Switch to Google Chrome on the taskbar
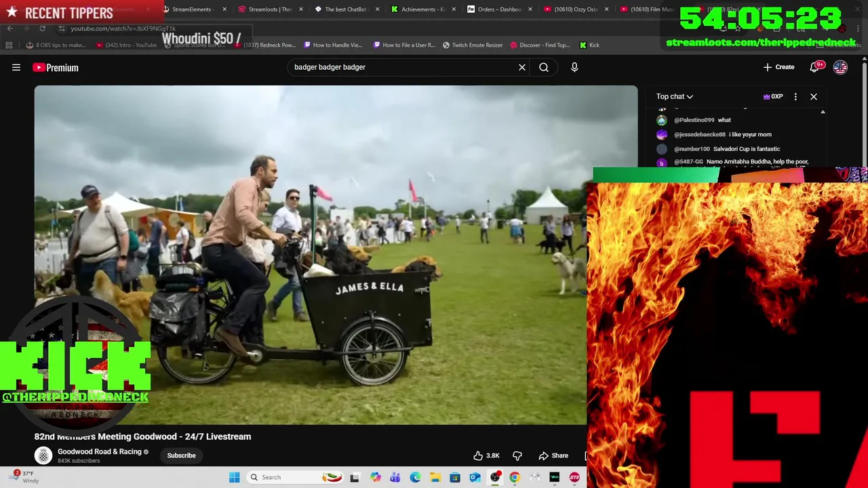868x488 pixels. [x=515, y=477]
